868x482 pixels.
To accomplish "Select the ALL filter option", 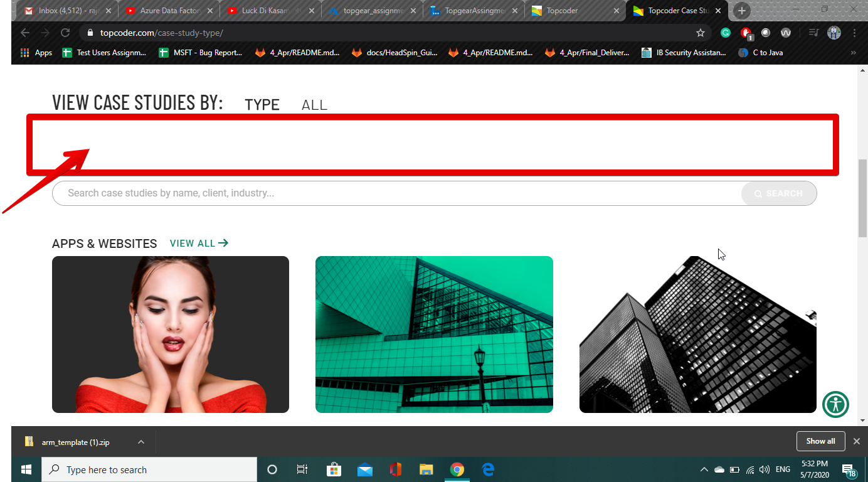I will click(x=314, y=105).
